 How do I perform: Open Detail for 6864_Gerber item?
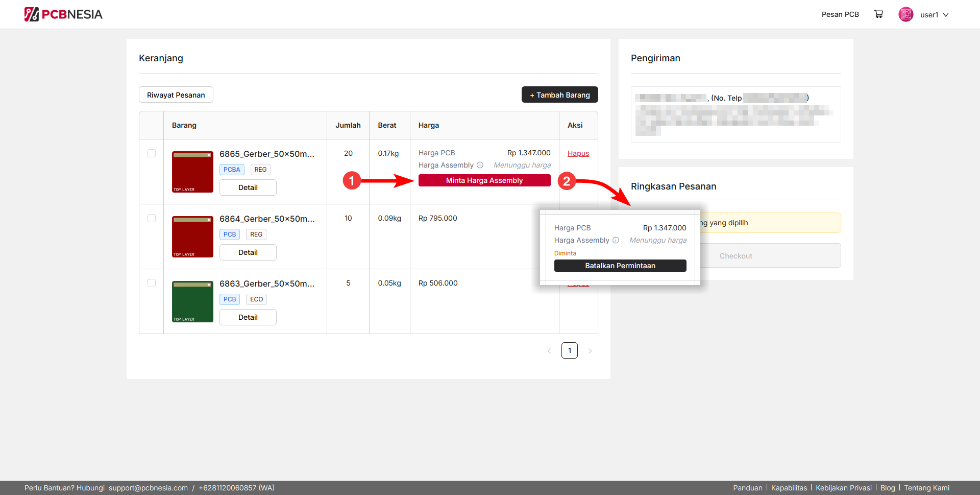click(x=248, y=252)
